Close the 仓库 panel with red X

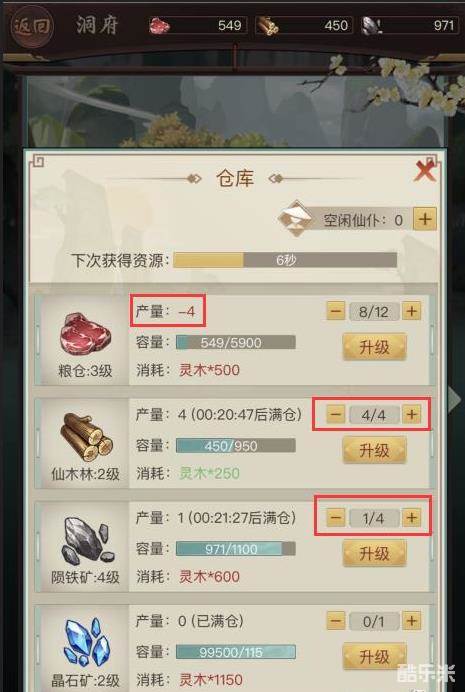425,169
